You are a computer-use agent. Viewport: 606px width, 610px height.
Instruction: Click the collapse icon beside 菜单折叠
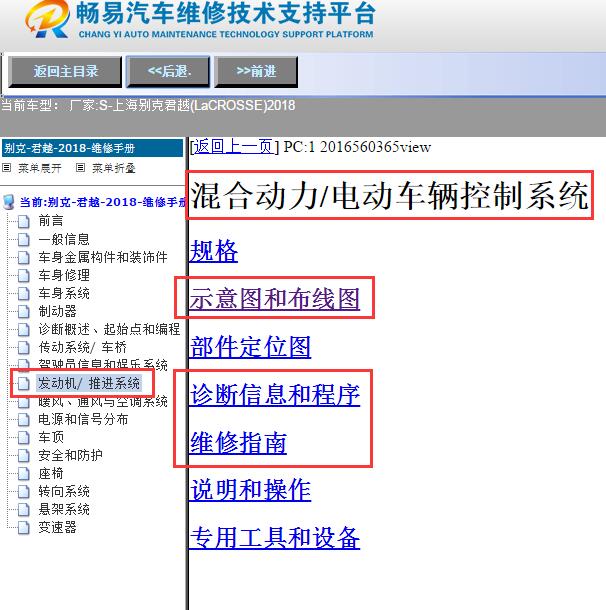pos(80,168)
